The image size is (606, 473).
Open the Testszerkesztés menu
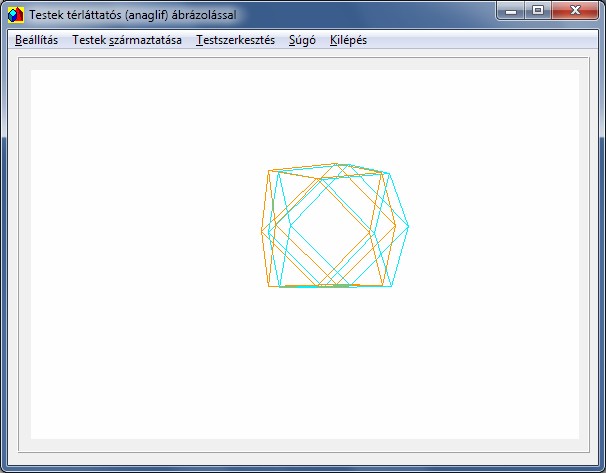[235, 41]
